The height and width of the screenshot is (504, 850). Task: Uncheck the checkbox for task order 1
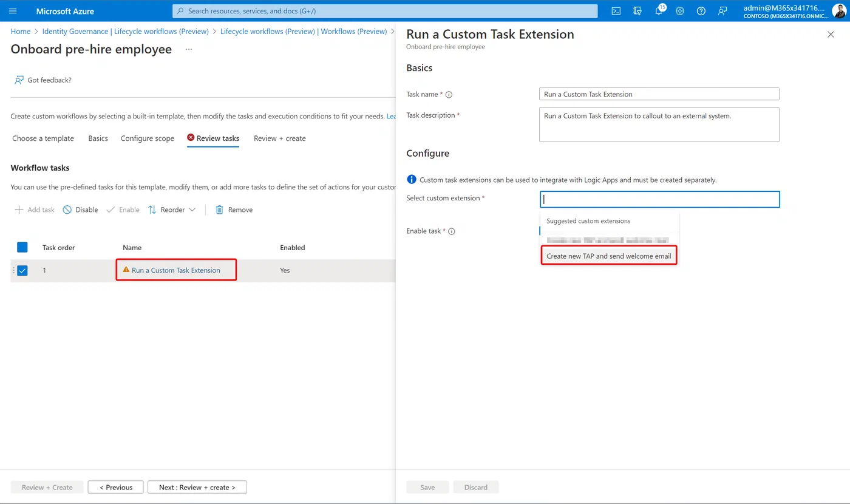click(22, 270)
